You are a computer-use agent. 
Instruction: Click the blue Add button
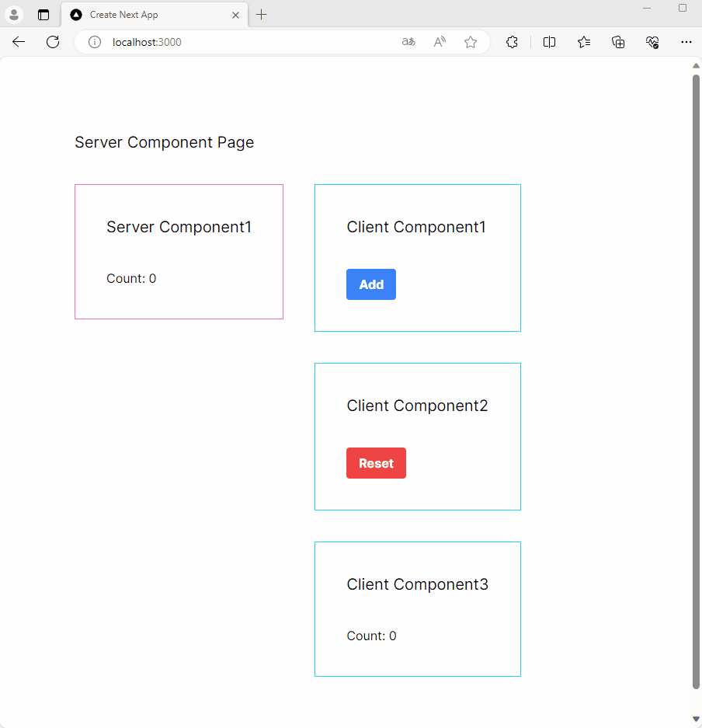coord(370,284)
